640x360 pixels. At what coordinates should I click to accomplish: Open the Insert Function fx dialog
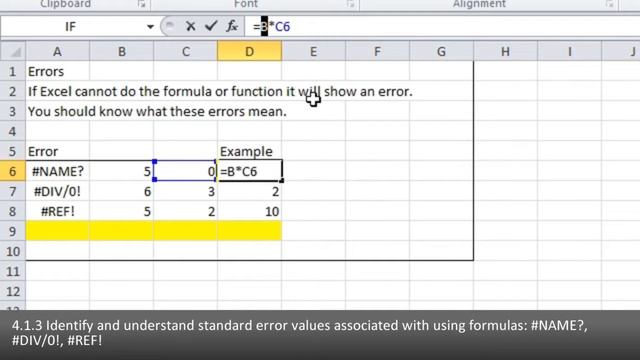232,27
